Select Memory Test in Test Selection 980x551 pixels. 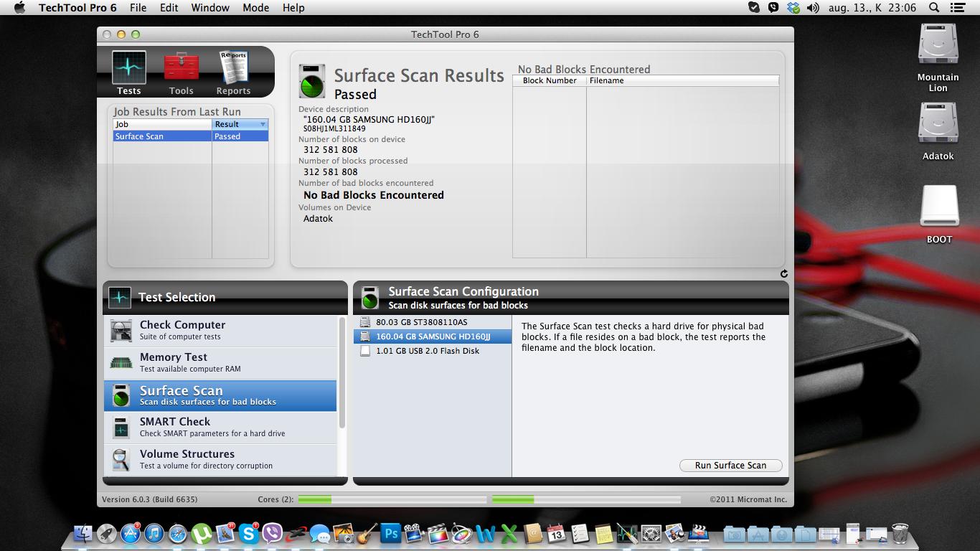(220, 363)
